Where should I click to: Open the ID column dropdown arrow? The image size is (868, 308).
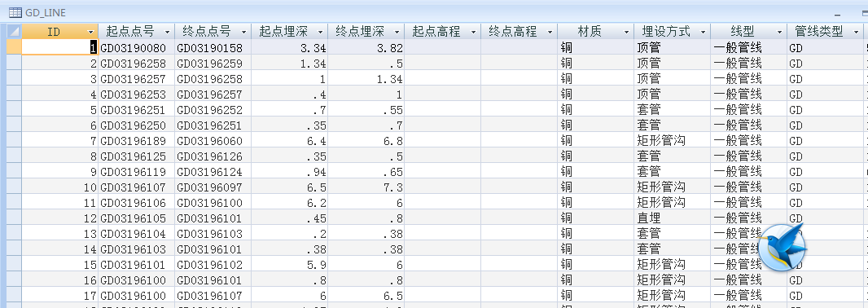click(90, 32)
